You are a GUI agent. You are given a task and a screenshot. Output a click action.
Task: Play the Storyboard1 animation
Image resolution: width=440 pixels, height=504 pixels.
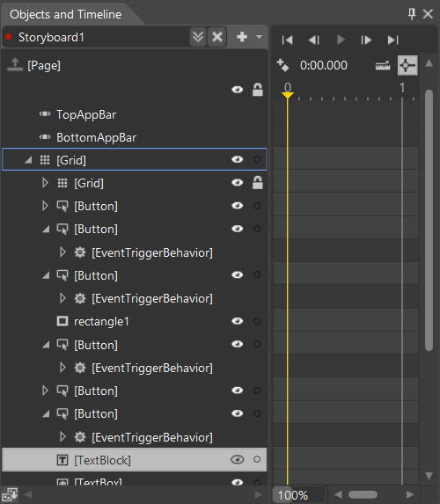pyautogui.click(x=341, y=40)
